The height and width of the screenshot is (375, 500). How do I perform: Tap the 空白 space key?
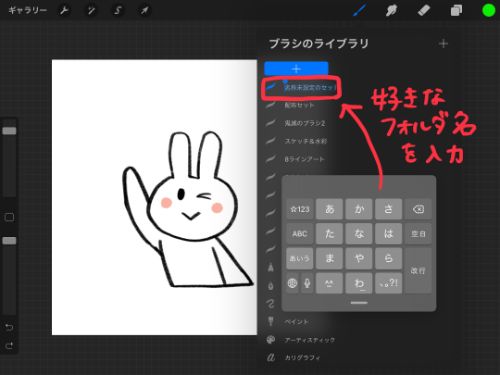[418, 234]
